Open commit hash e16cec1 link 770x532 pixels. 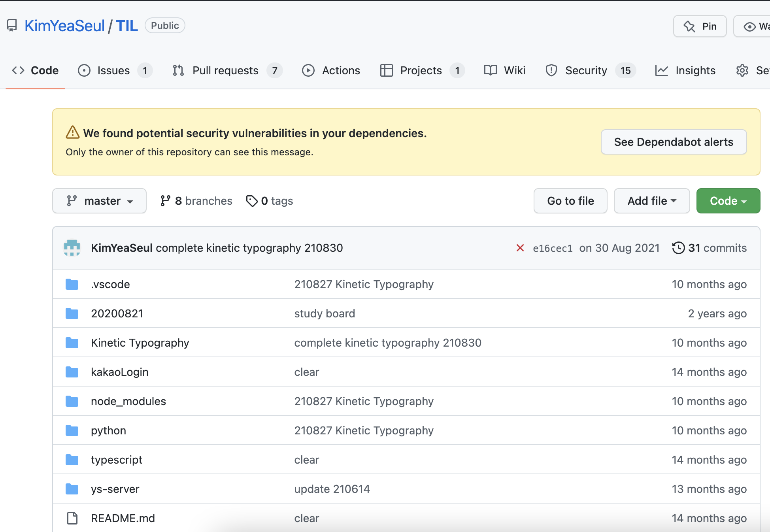(x=552, y=248)
